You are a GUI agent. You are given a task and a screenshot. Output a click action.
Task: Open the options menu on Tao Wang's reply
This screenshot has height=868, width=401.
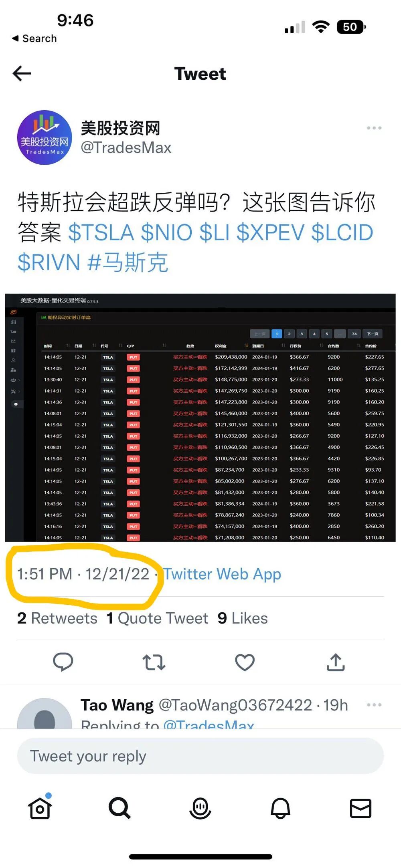(x=374, y=705)
